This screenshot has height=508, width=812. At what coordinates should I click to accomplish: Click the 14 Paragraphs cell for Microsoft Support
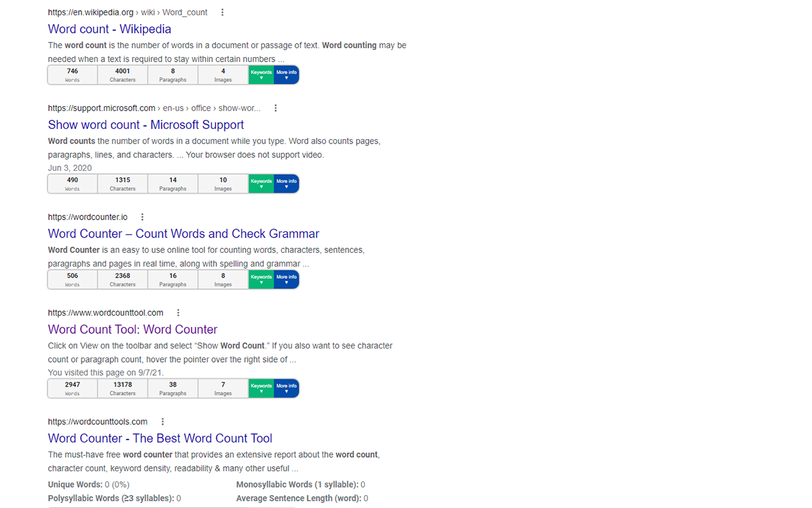(173, 184)
